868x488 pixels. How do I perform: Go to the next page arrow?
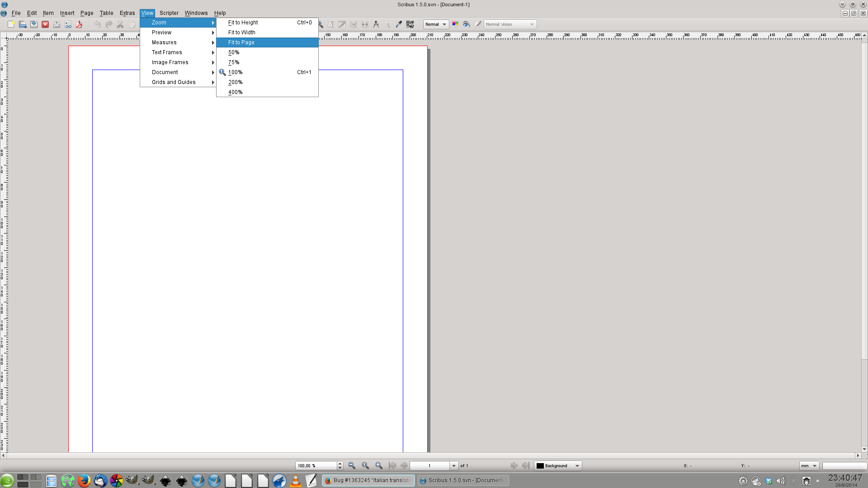pos(514,465)
